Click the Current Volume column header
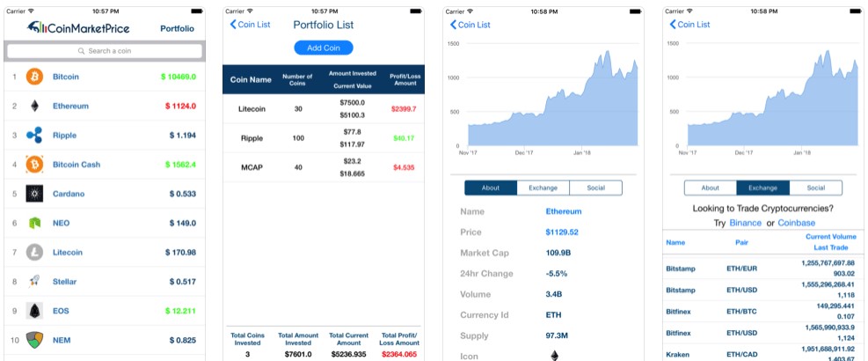 (x=831, y=237)
